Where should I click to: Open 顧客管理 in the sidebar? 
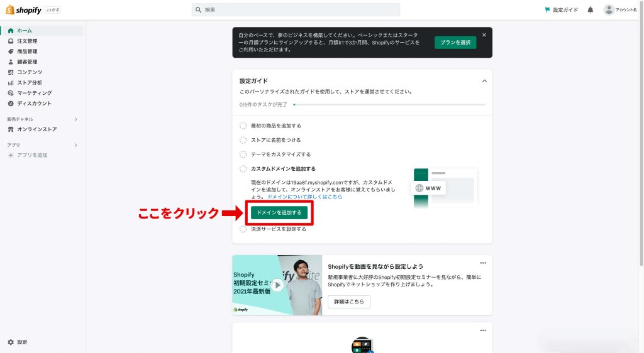[x=27, y=62]
